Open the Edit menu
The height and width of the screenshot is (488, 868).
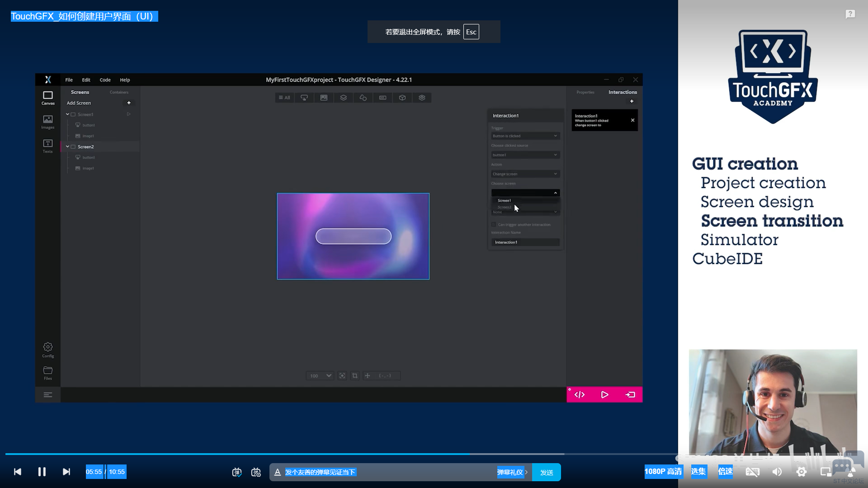click(86, 80)
